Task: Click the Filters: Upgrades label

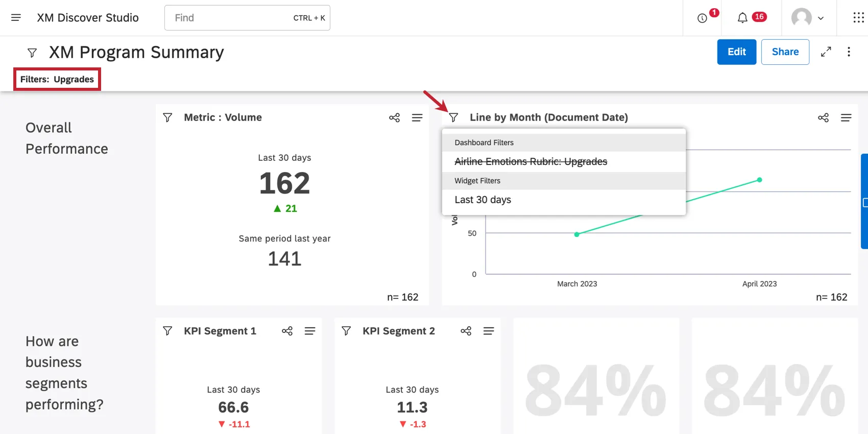Action: (x=57, y=79)
